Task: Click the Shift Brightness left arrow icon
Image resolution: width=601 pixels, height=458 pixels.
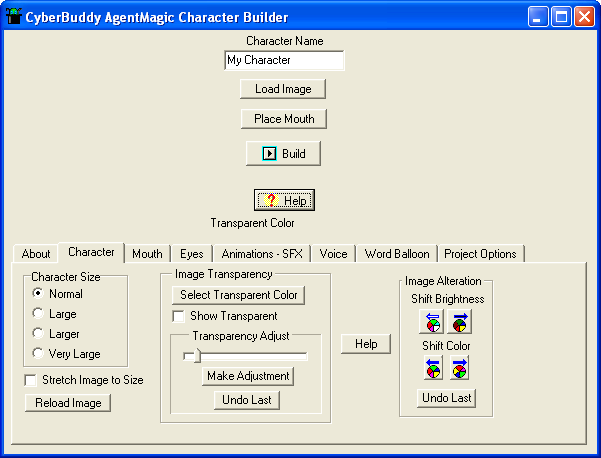Action: [432, 322]
